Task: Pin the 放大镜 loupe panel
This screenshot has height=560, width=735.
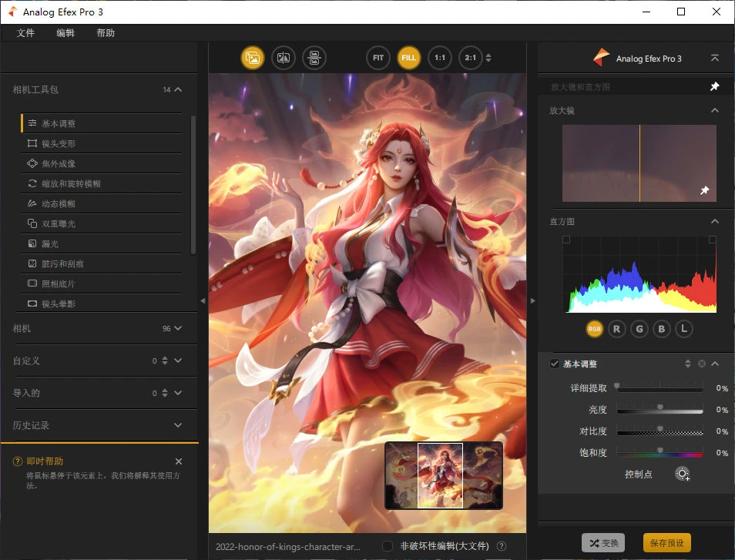Action: (x=705, y=190)
